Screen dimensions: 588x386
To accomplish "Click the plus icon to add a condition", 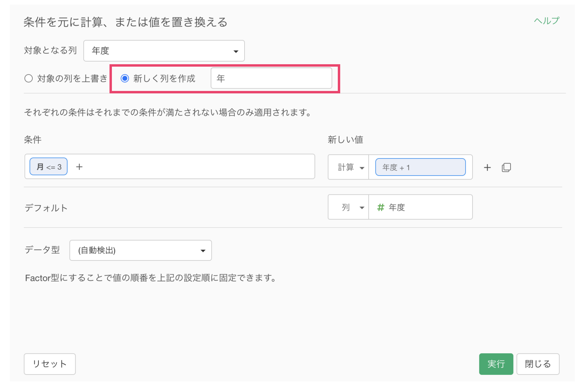I will 79,167.
